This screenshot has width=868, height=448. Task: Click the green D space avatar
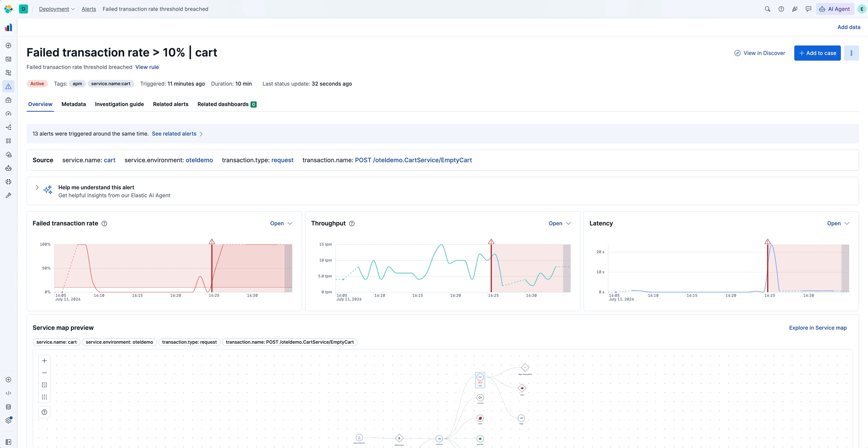click(23, 9)
